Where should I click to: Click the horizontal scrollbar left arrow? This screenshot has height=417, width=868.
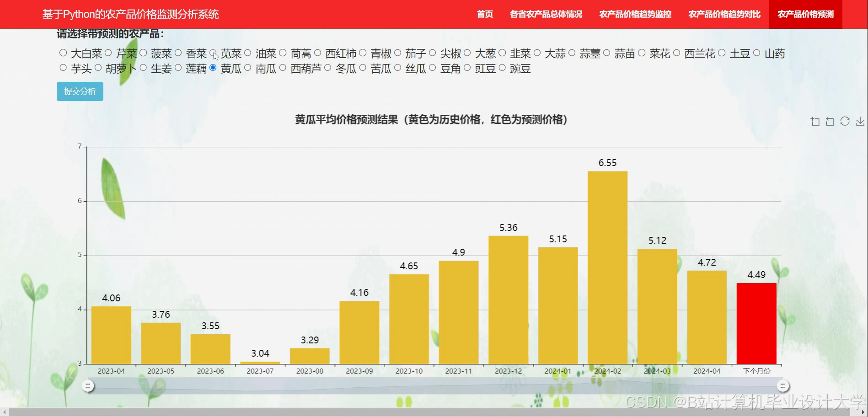tap(5, 412)
